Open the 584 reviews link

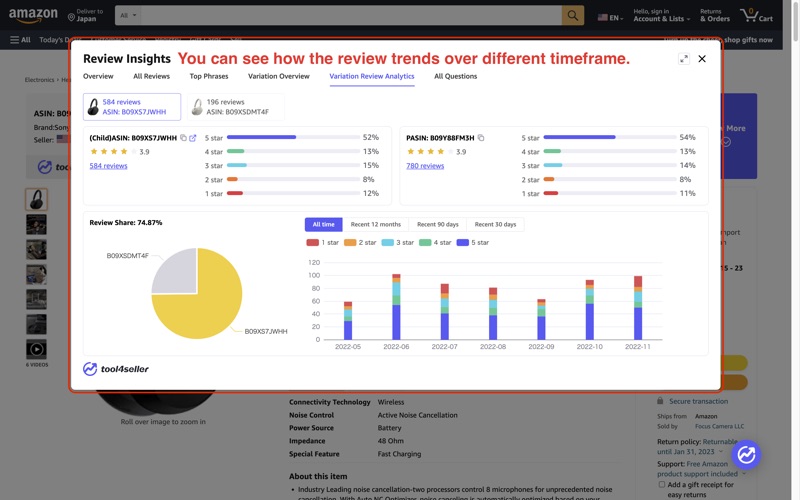click(108, 166)
